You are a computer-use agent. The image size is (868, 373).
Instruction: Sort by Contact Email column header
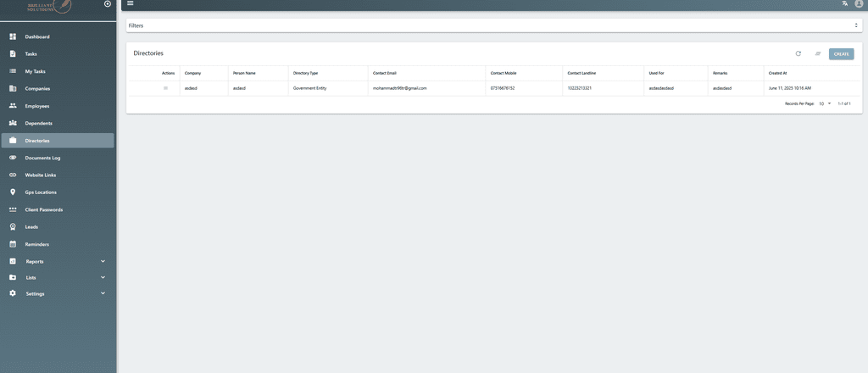(x=385, y=73)
